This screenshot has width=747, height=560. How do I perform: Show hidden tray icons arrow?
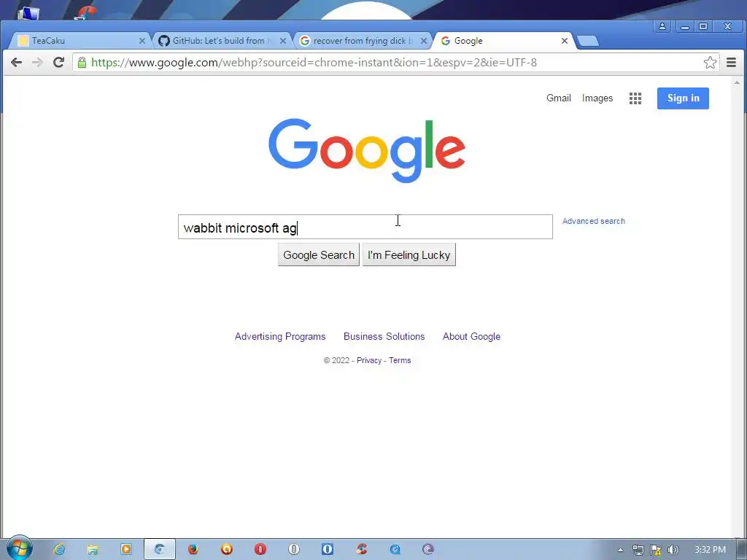tap(620, 550)
